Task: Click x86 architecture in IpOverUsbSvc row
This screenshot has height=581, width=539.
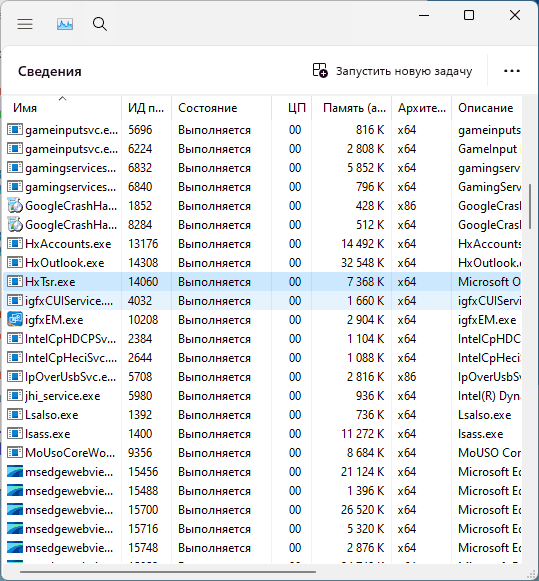Action: click(407, 377)
